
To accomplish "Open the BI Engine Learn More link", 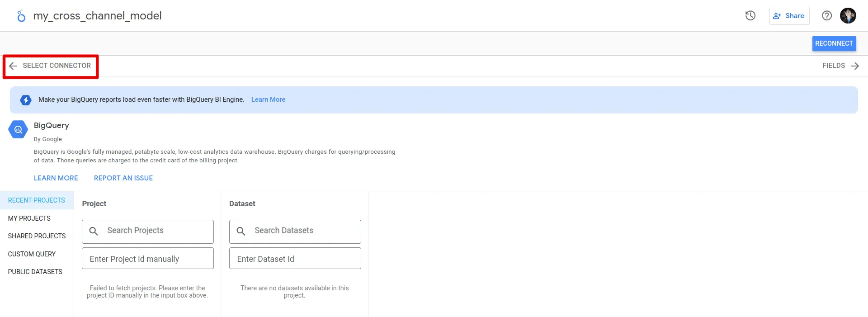I will pyautogui.click(x=268, y=99).
